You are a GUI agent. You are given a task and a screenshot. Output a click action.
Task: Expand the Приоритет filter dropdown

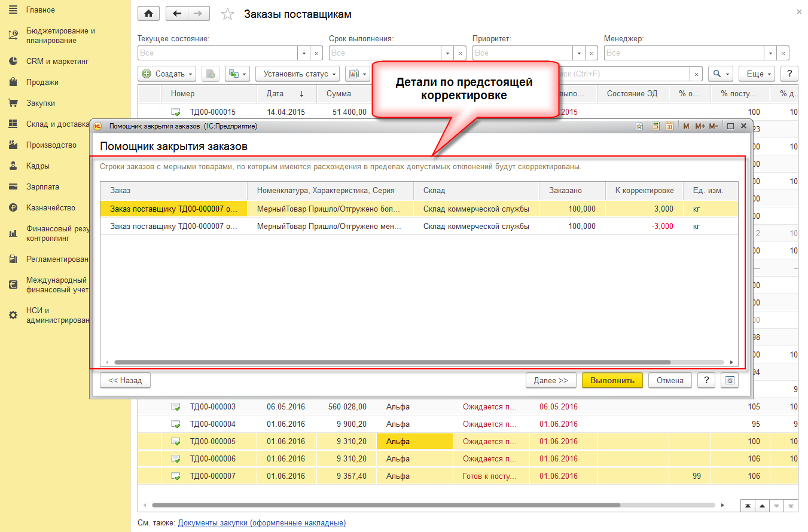click(x=578, y=53)
